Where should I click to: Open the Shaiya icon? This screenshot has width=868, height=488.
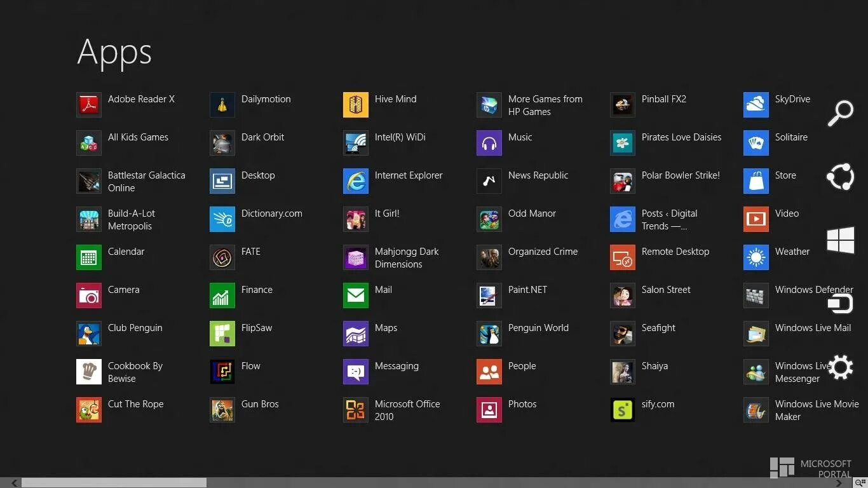[623, 372]
